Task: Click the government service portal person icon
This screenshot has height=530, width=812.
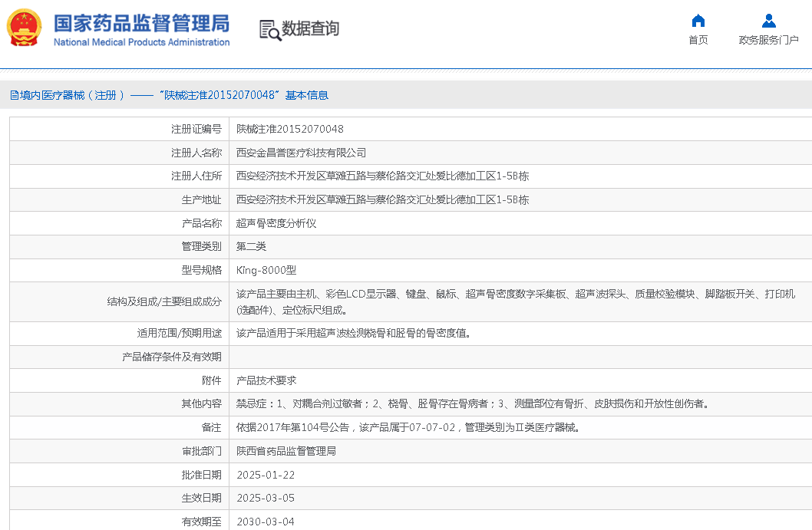Action: point(768,21)
